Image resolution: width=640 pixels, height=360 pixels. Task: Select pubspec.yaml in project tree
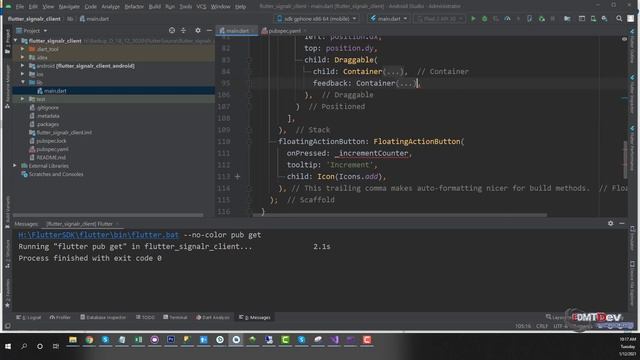[52, 149]
